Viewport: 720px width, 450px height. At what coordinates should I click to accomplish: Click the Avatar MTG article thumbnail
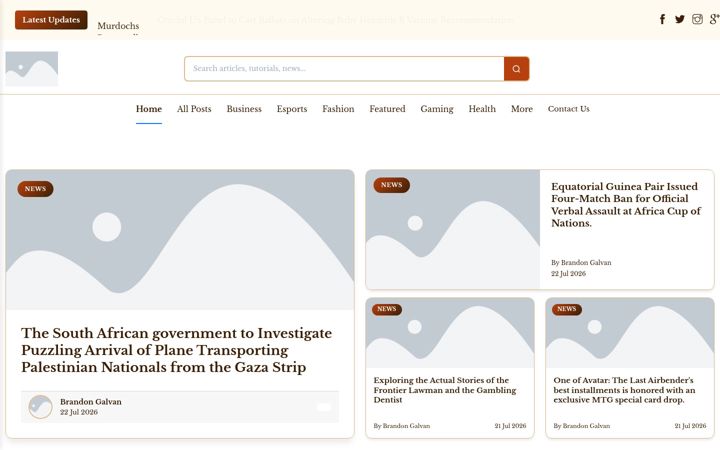click(x=630, y=333)
